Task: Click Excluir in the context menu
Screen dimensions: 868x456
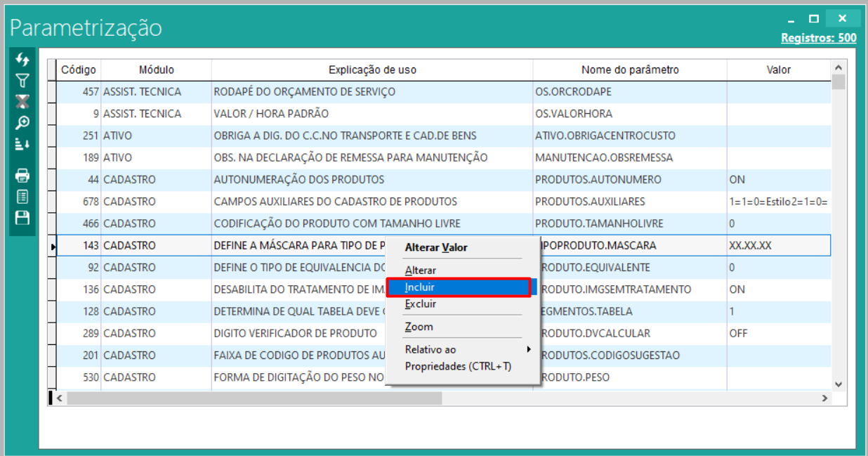Action: 420,304
